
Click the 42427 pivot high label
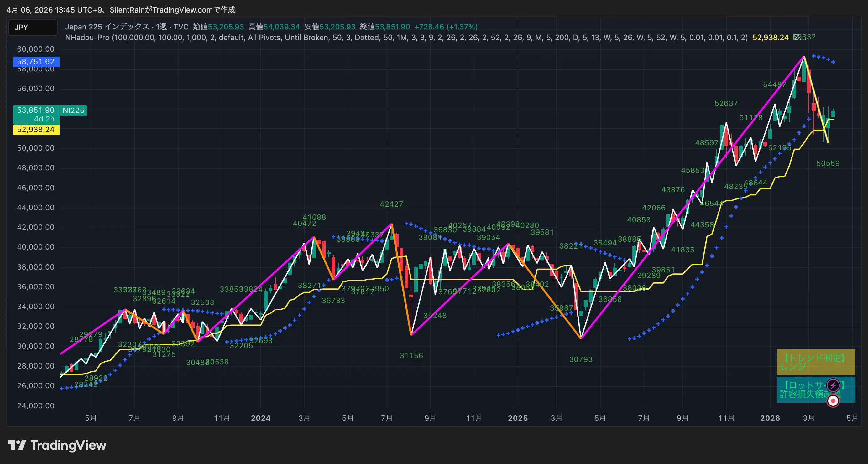click(391, 204)
